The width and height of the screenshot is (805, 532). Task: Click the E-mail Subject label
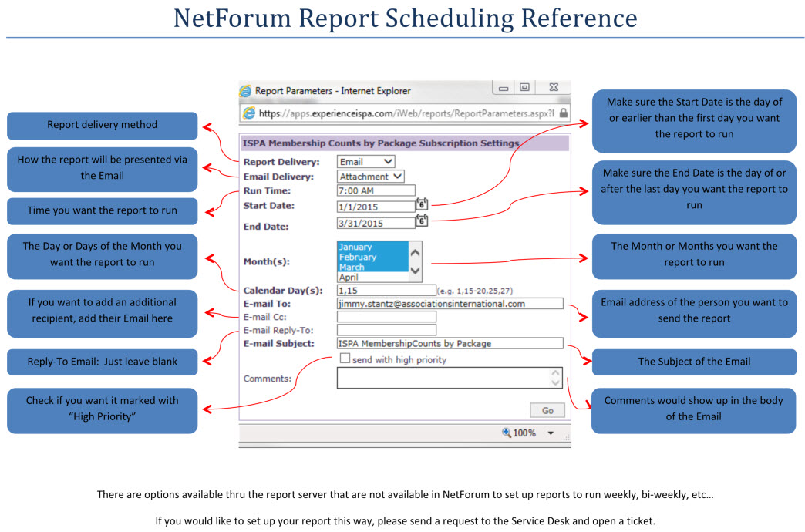pos(279,344)
